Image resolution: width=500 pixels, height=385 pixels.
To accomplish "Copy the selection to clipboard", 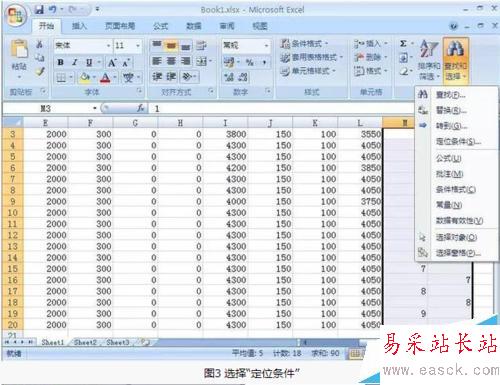I will 39,58.
